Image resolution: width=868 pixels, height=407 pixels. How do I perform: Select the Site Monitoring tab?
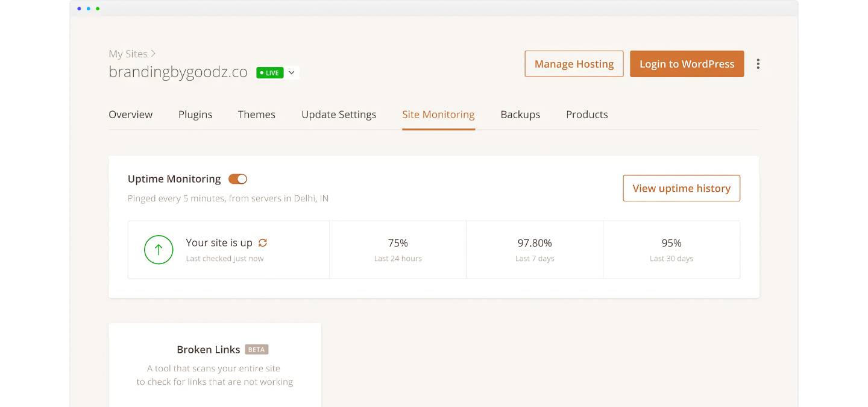click(x=438, y=115)
